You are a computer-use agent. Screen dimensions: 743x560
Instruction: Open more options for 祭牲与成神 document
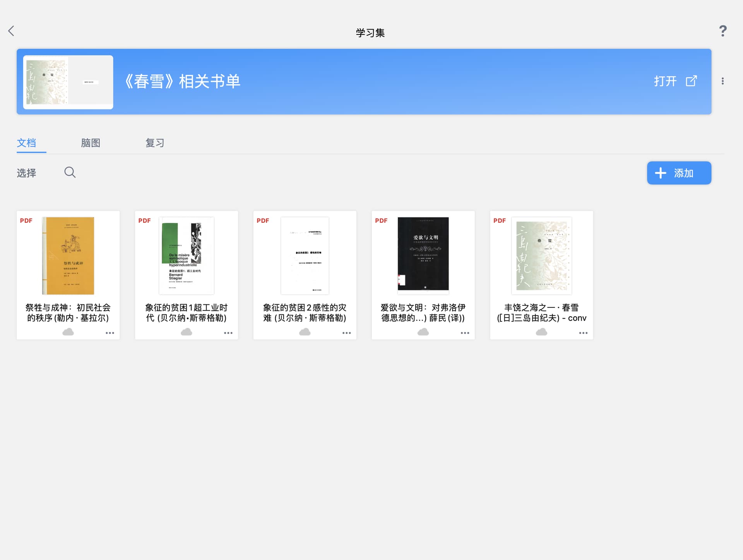[x=110, y=333]
